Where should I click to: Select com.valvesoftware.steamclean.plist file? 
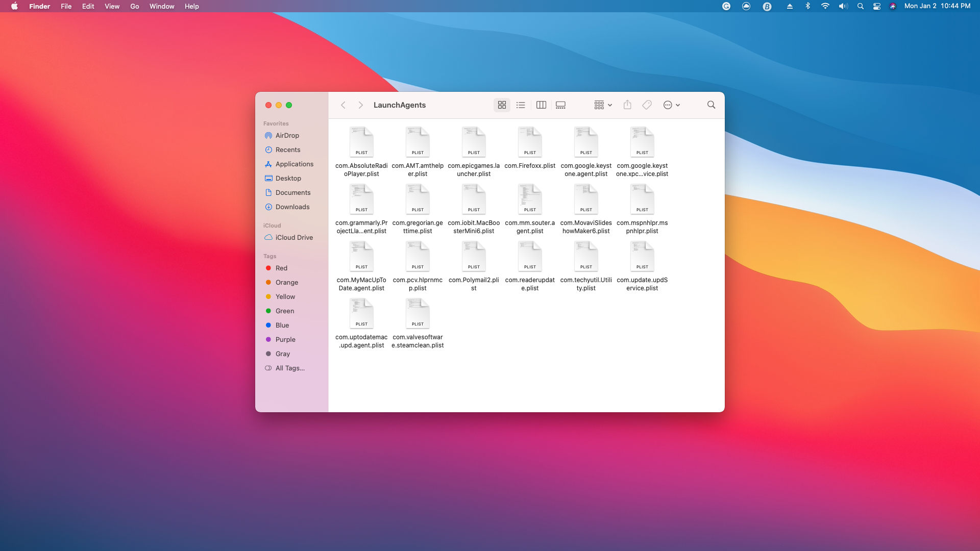click(418, 314)
